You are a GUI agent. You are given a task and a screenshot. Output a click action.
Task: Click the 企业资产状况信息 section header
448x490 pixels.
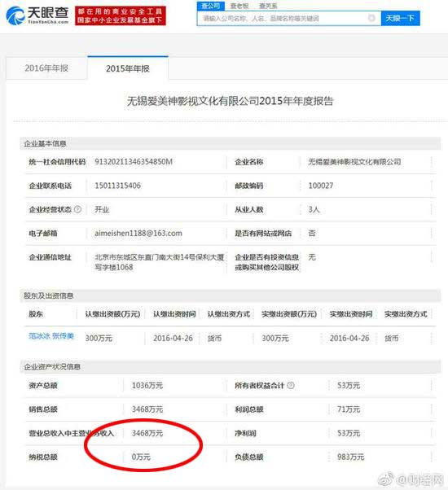[52, 366]
